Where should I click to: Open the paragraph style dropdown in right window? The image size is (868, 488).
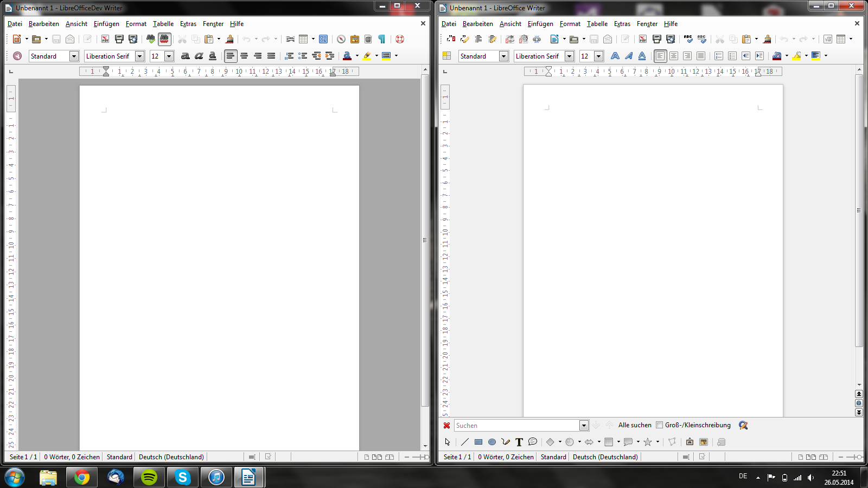(x=503, y=56)
